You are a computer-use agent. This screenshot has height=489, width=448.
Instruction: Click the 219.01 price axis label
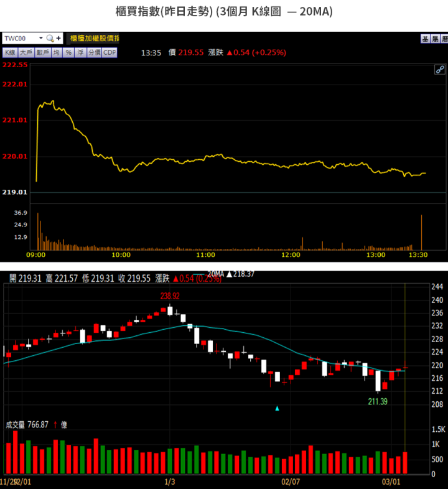coord(15,192)
